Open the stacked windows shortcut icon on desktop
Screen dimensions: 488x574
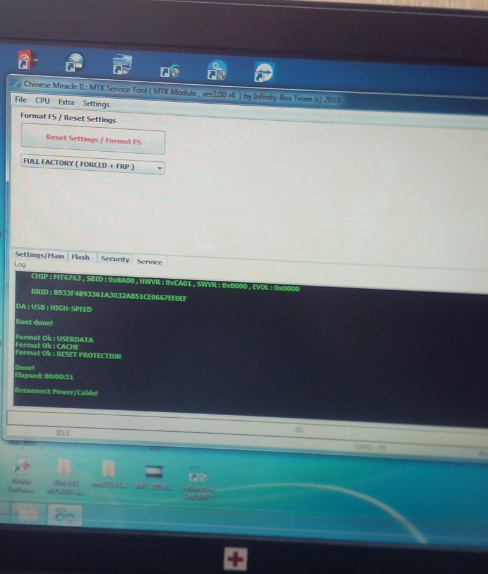click(x=122, y=64)
